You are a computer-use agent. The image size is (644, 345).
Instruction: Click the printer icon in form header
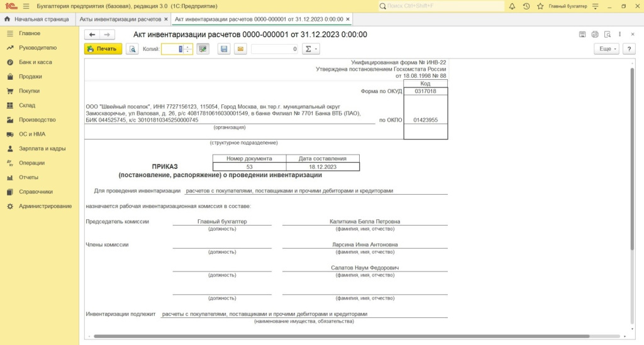(595, 35)
